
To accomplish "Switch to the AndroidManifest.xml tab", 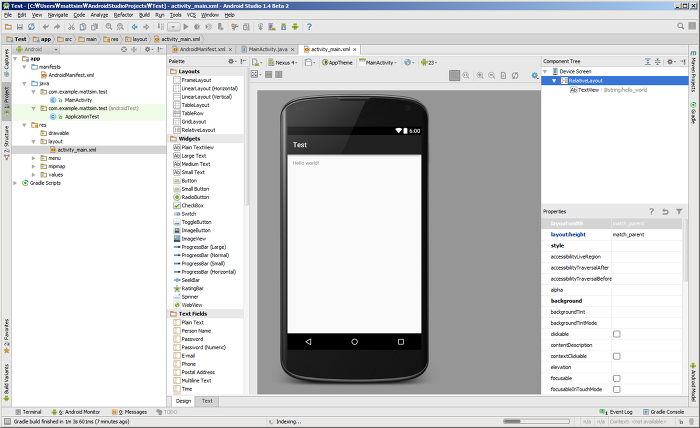I will point(202,50).
